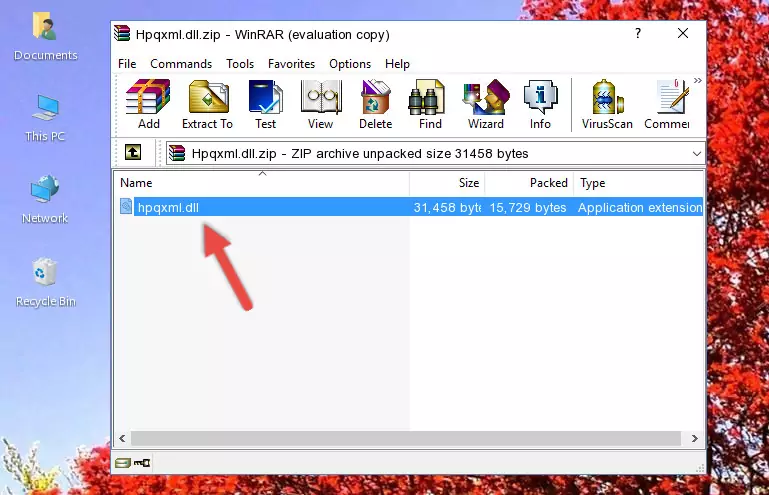The width and height of the screenshot is (769, 495).
Task: Open the Commands menu
Action: [x=181, y=64]
